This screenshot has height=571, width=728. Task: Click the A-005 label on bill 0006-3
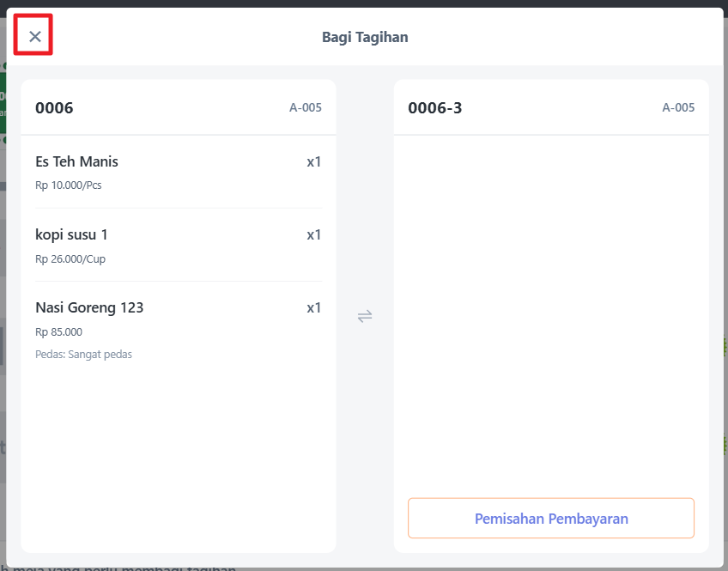[x=678, y=108]
